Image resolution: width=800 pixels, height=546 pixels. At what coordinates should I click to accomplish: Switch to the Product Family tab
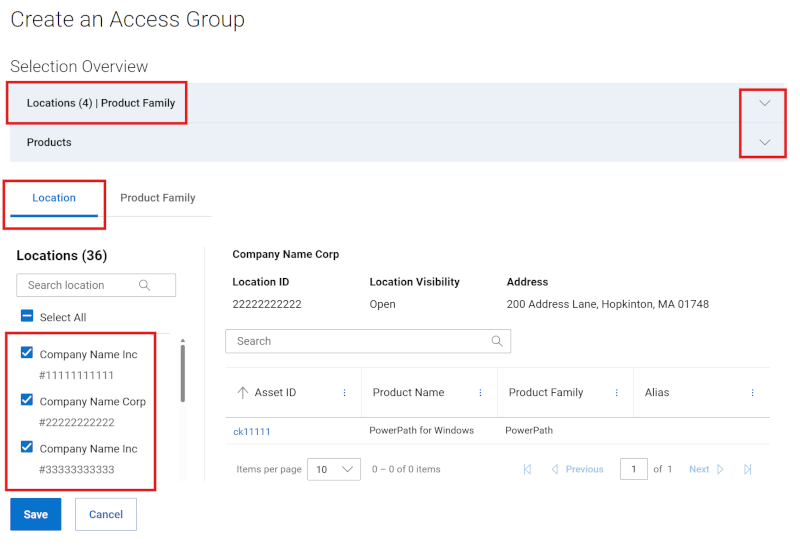[157, 198]
